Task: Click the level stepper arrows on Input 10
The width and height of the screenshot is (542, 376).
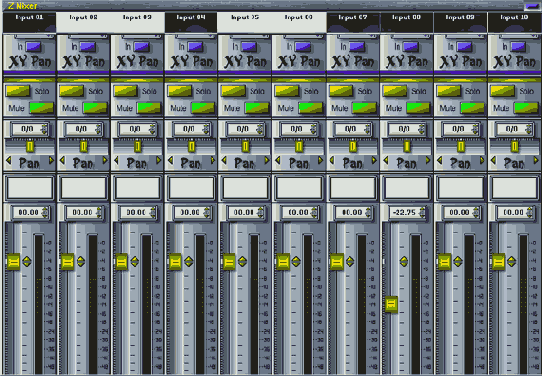Action: [x=529, y=213]
